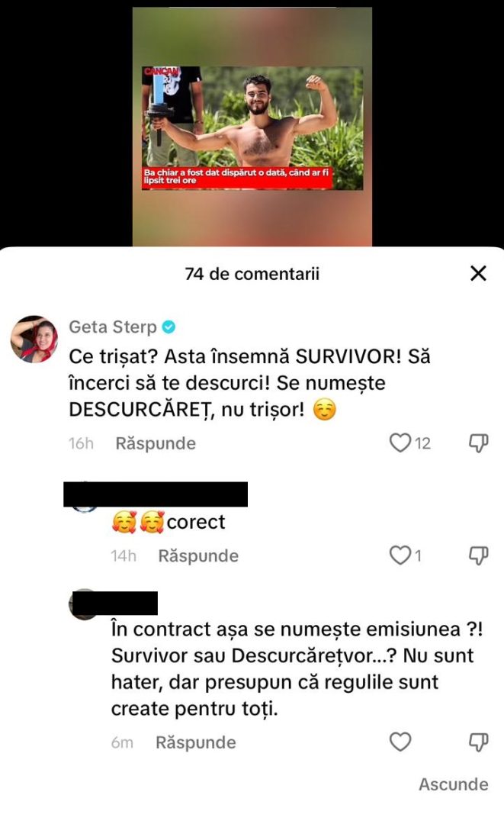Open the 6m commenter's avatar
Image resolution: width=504 pixels, height=824 pixels.
point(84,605)
